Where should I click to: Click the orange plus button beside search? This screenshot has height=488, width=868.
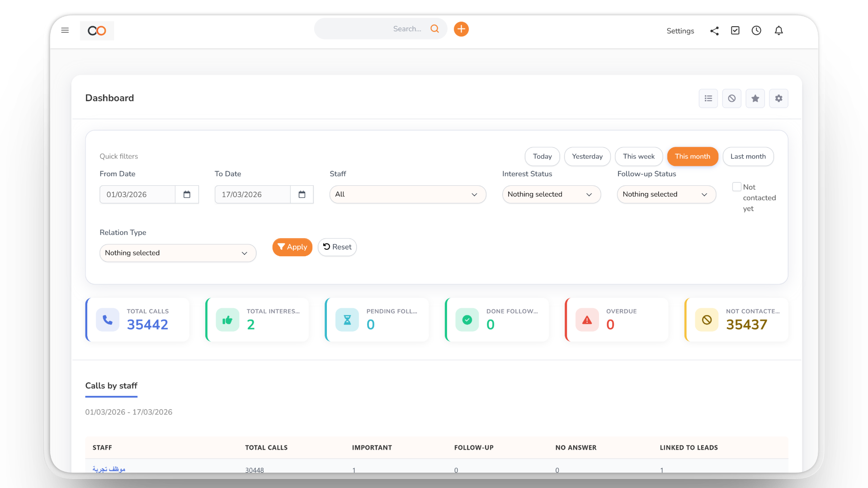coord(461,28)
